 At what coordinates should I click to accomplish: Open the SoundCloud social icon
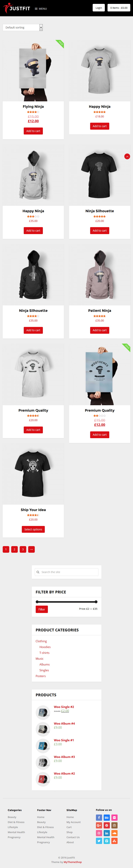(114, 833)
